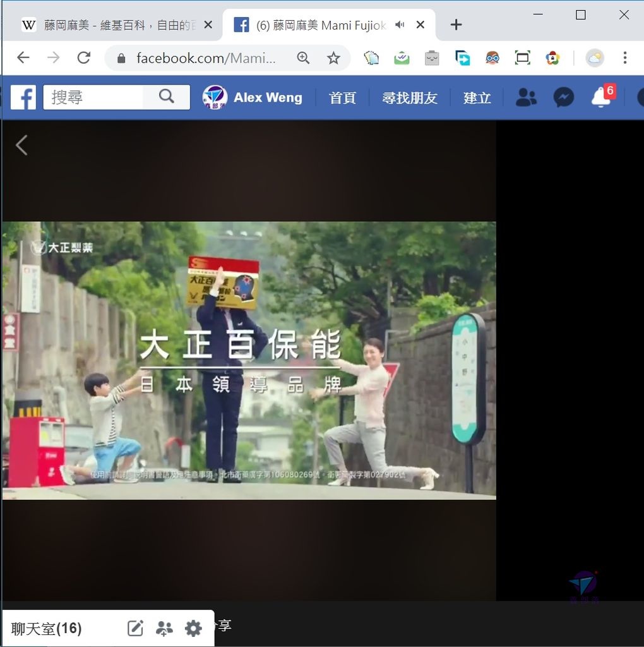Screen dimensions: 644x647
Task: Open the page zoom magnifier control
Action: pyautogui.click(x=303, y=57)
